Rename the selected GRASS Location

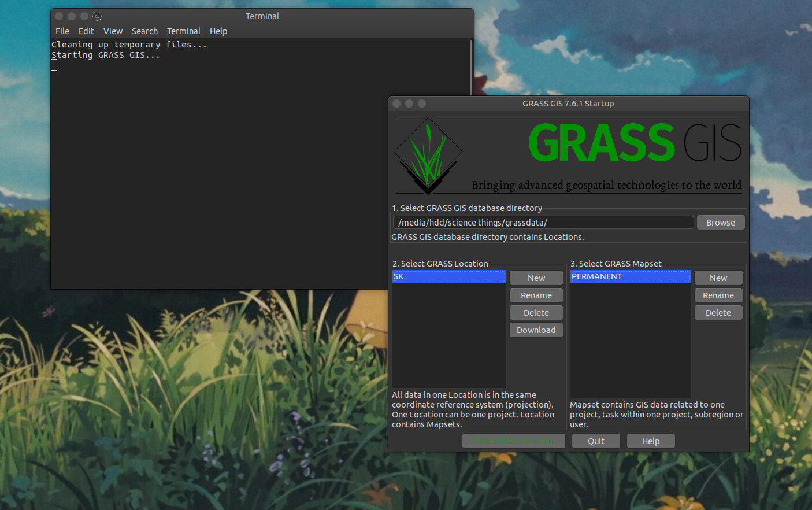536,295
